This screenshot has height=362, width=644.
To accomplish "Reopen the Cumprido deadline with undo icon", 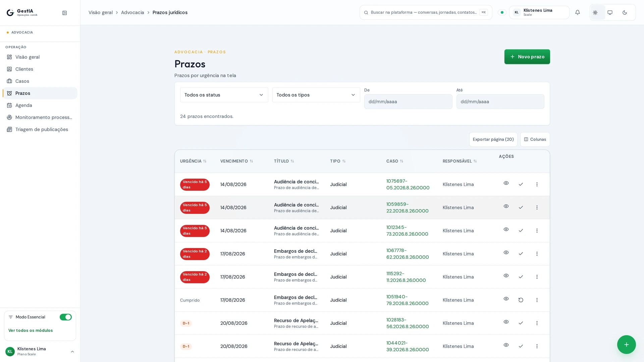I will 521,300.
